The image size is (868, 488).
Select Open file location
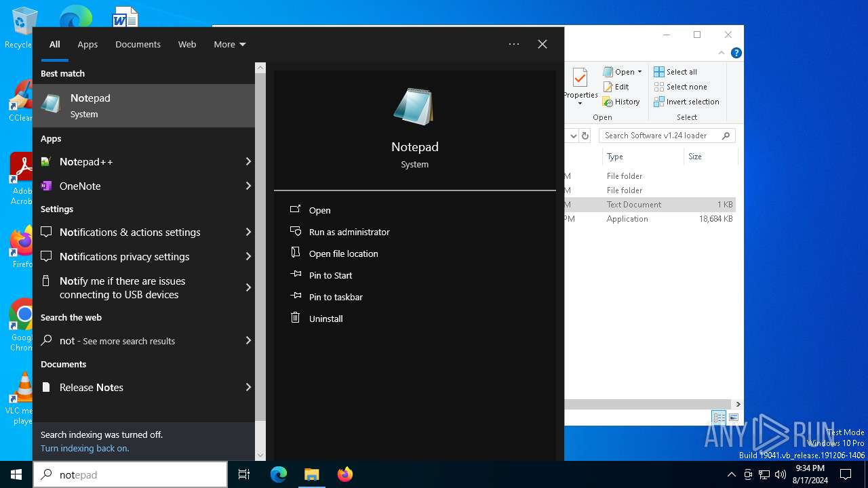click(334, 253)
